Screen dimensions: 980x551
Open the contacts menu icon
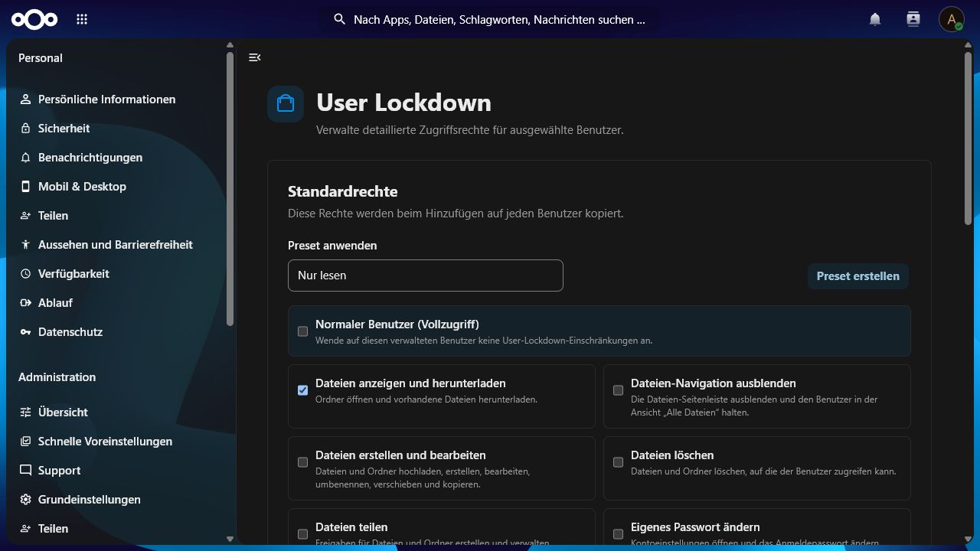click(913, 20)
